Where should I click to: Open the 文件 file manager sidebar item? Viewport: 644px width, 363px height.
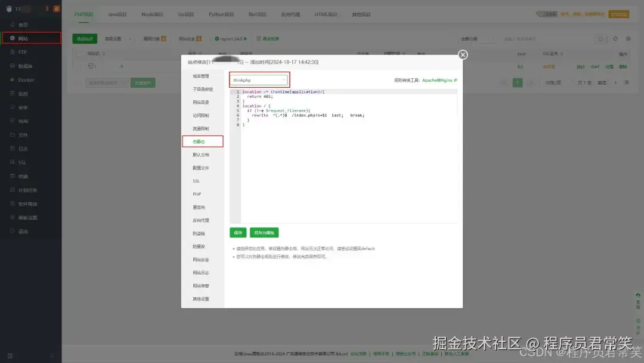coord(24,134)
